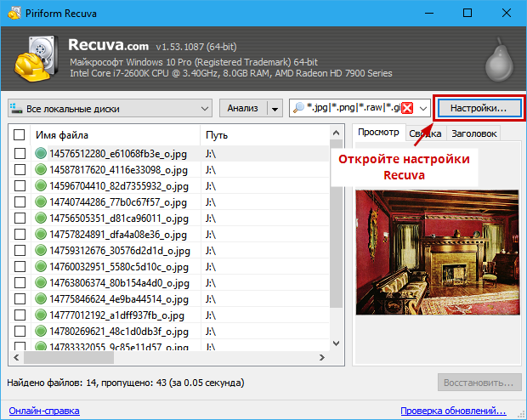The image size is (527, 420).
Task: Check the box for 14763806374_80b154a4d0_o.jpg
Action: click(x=20, y=282)
